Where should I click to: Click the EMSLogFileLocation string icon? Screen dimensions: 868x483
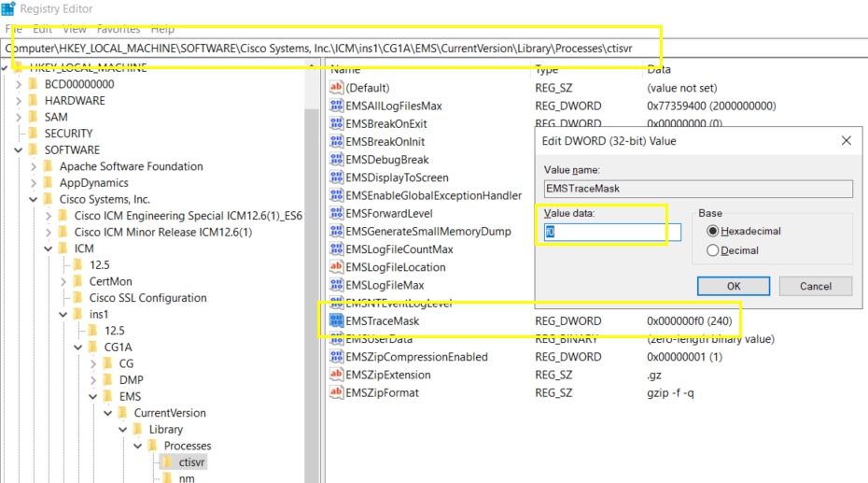pyautogui.click(x=336, y=267)
